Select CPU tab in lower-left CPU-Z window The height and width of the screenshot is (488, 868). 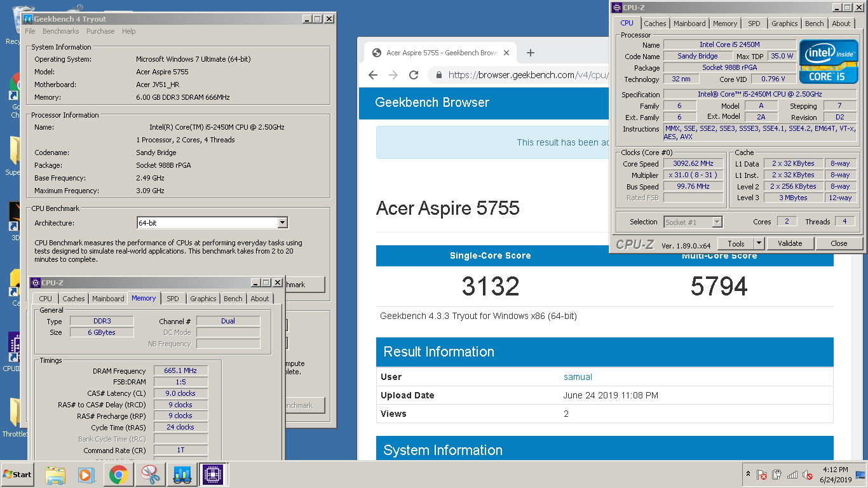(45, 299)
